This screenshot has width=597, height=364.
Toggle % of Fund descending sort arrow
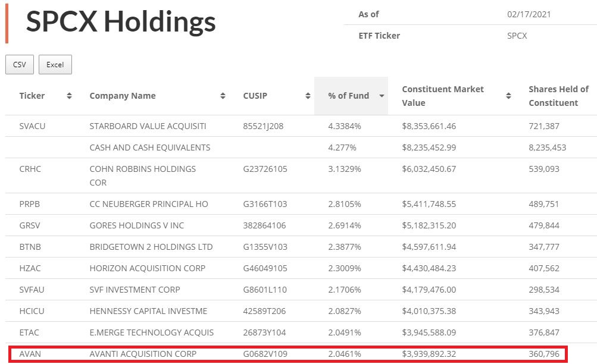[x=382, y=96]
